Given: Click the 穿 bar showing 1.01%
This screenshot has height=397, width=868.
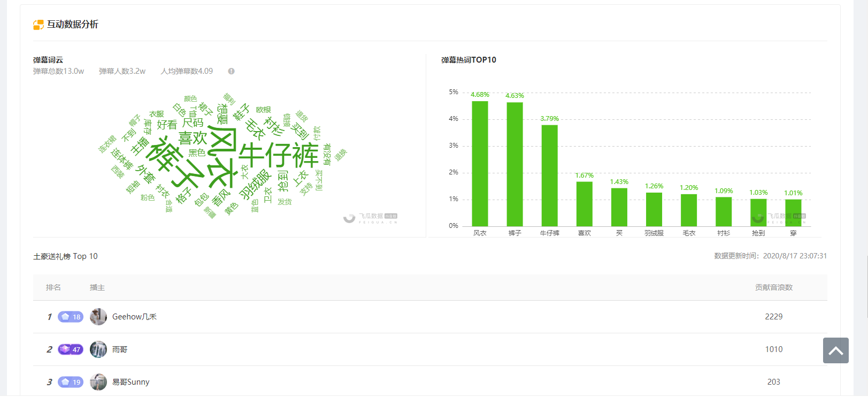Looking at the screenshot, I should pyautogui.click(x=793, y=213).
